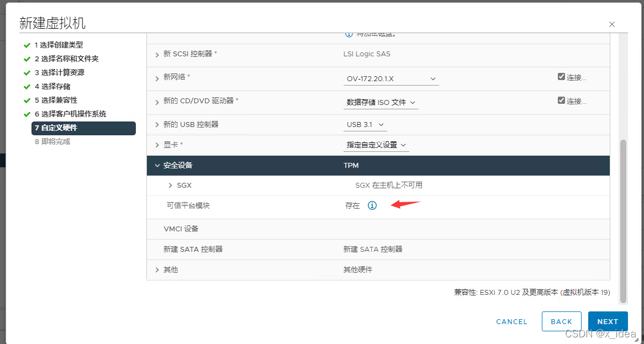This screenshot has width=644, height=344.
Task: Click the green checkmark beside 6 选择客户机操作系统
Action: coord(27,114)
